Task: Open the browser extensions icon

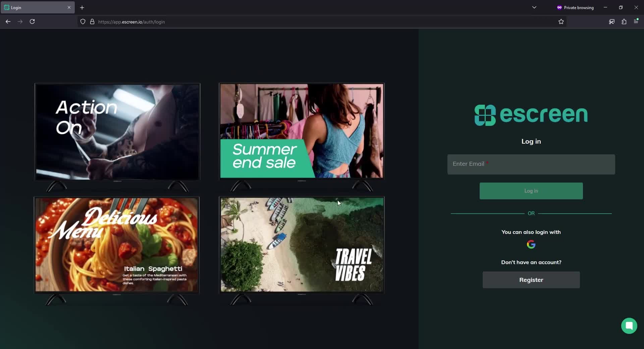Action: (624, 22)
